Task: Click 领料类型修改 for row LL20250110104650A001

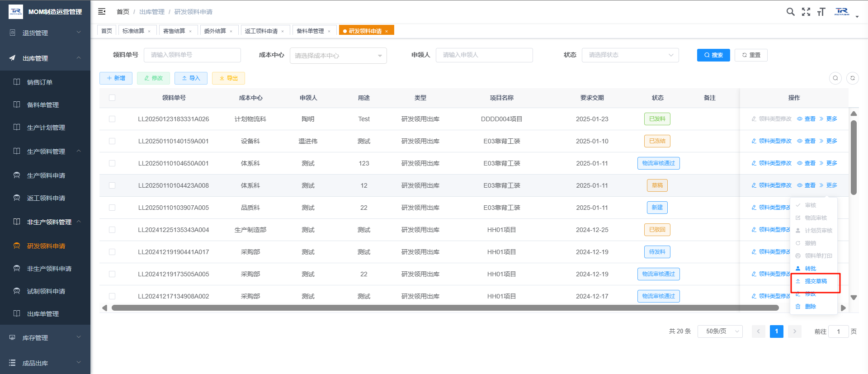Action: tap(771, 163)
